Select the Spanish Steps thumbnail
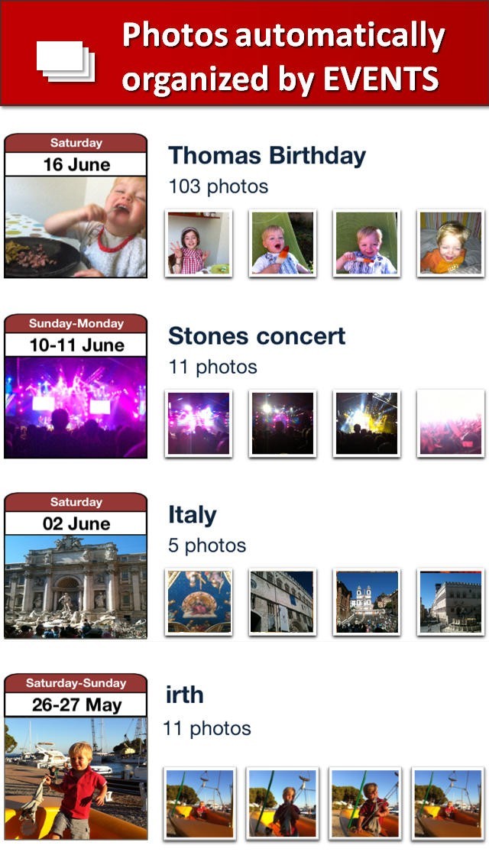489x868 pixels. pos(367,602)
